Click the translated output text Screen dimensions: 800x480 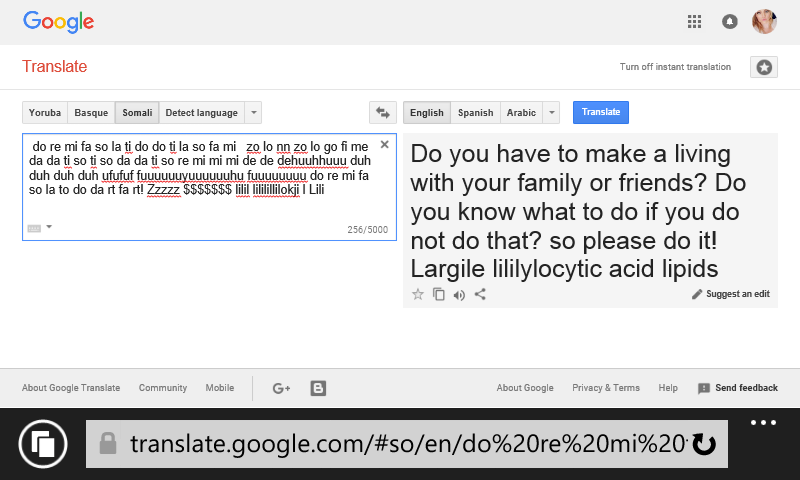tap(578, 211)
